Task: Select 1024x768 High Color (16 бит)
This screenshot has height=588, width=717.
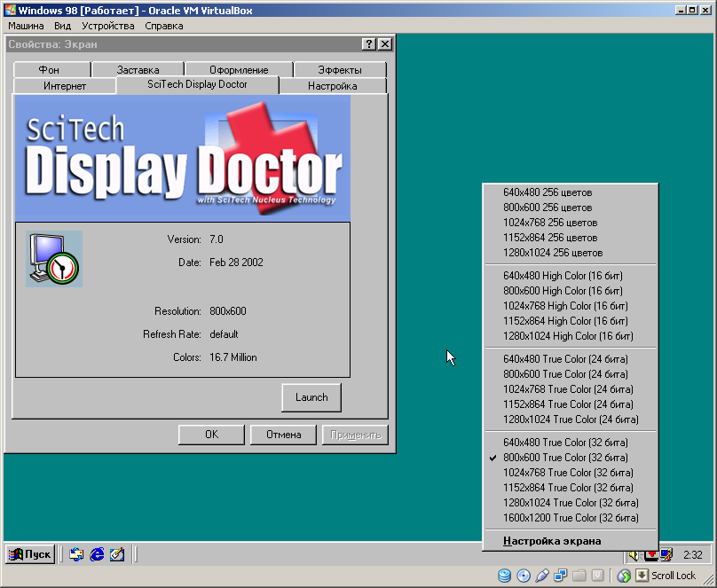Action: [571, 306]
